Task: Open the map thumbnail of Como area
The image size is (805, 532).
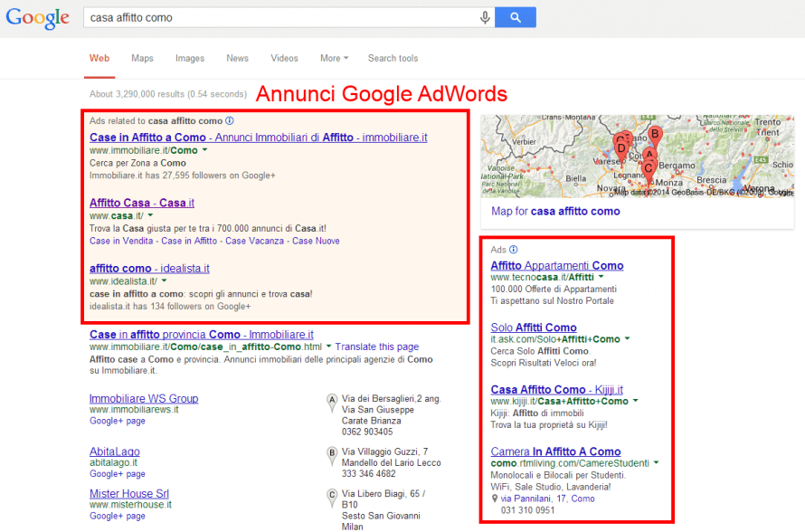Action: point(637,157)
